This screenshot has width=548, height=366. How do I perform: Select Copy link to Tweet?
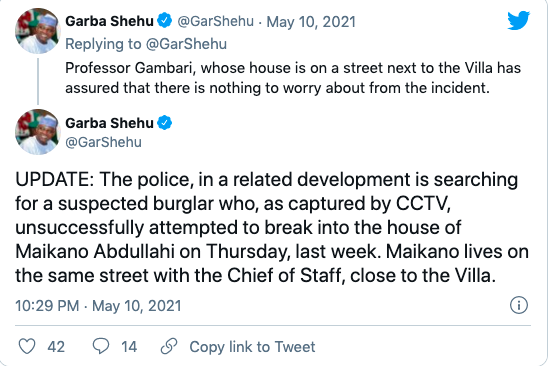click(252, 347)
